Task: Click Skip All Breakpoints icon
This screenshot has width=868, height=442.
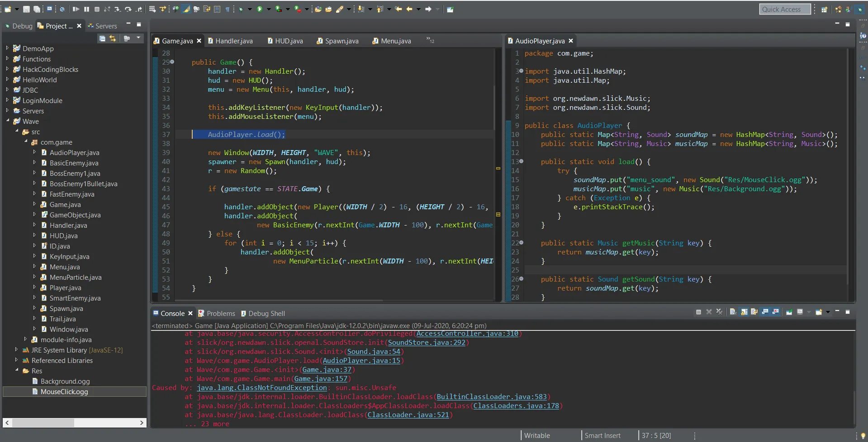Action: 62,9
